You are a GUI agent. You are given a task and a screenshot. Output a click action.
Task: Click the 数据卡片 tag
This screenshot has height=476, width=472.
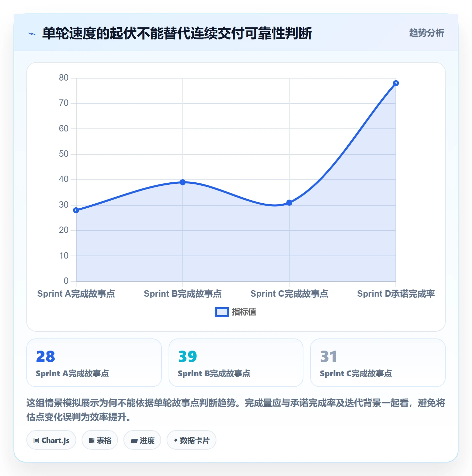point(191,440)
